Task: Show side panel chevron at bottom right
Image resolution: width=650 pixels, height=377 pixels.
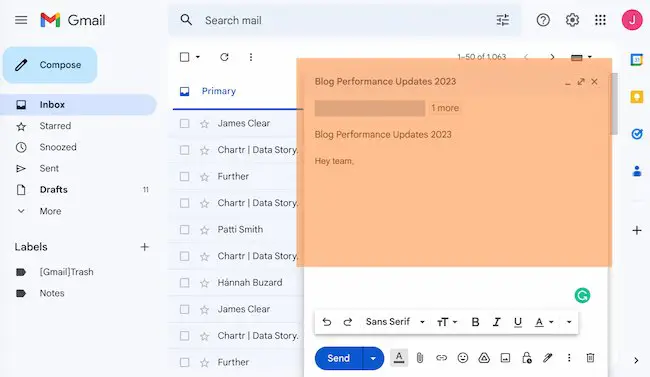Action: pos(636,360)
